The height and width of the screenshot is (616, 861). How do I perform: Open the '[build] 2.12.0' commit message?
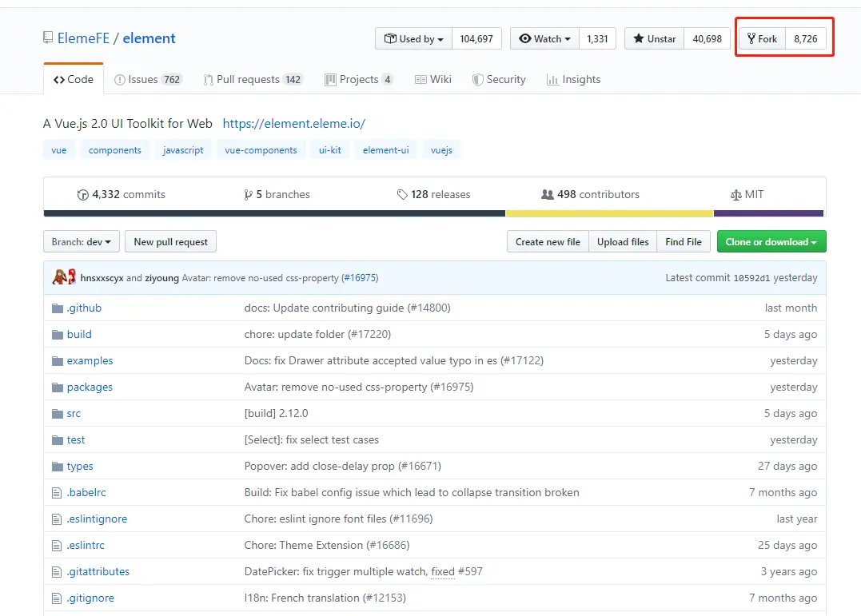tap(276, 413)
